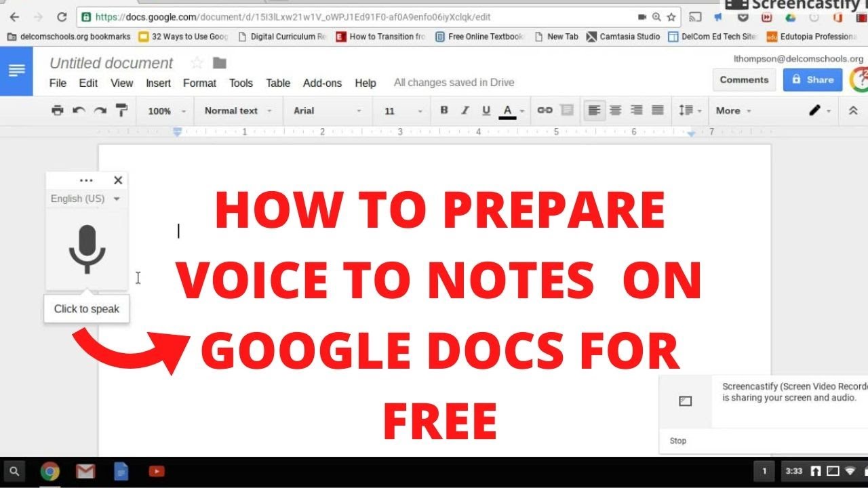This screenshot has width=868, height=488.
Task: Open the Table menu
Action: [x=278, y=83]
